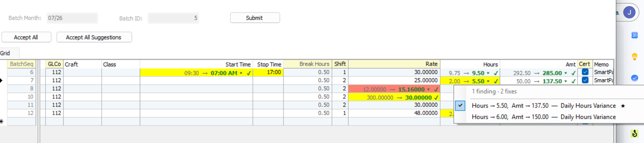Viewport: 644px width, 143px height.
Task: Sort by BatchSeq column header
Action: (x=21, y=64)
